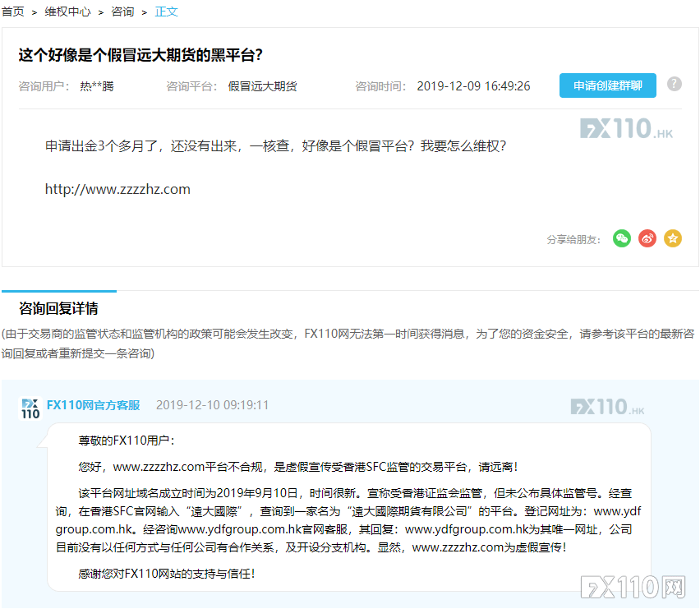This screenshot has height=609, width=700.
Task: Open 维权中心 from the breadcrumb
Action: click(x=68, y=12)
